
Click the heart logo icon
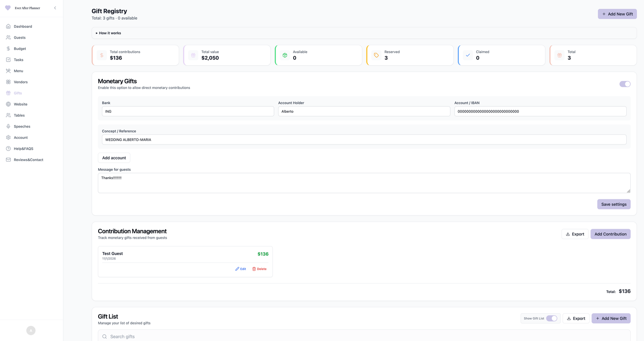(8, 8)
